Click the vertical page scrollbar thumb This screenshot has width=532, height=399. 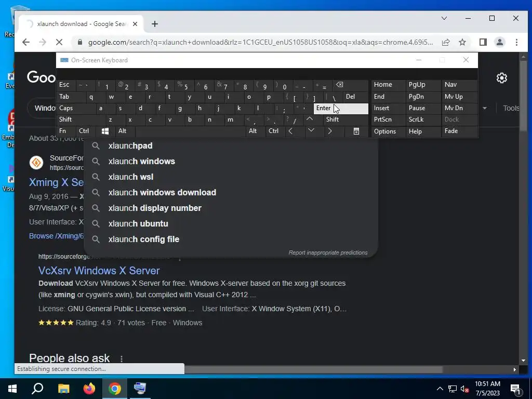pyautogui.click(x=523, y=95)
